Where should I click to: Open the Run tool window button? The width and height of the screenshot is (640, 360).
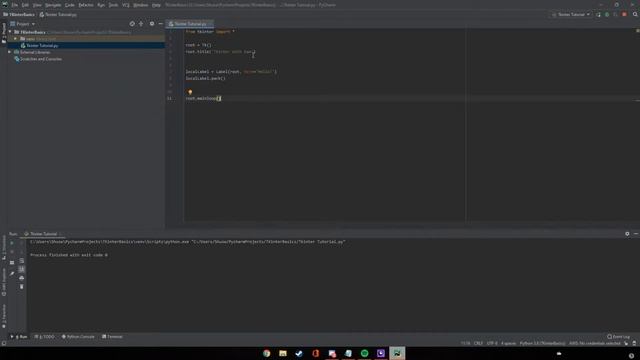pyautogui.click(x=19, y=337)
